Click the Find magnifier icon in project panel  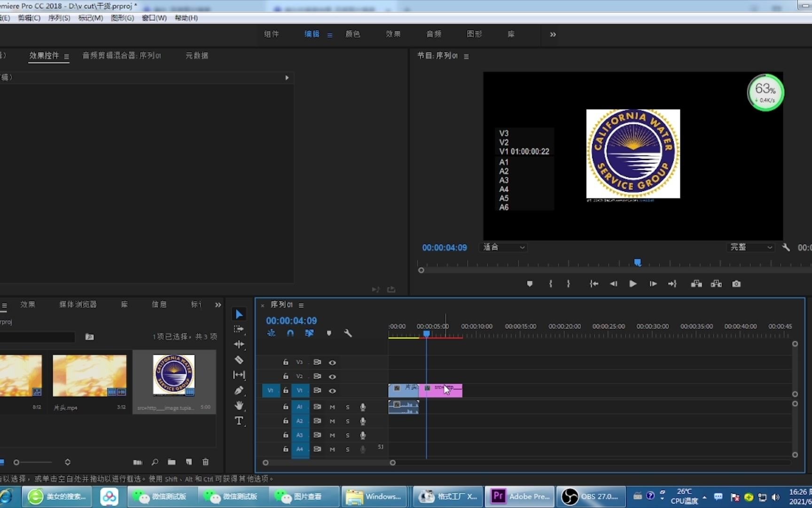[x=155, y=462]
